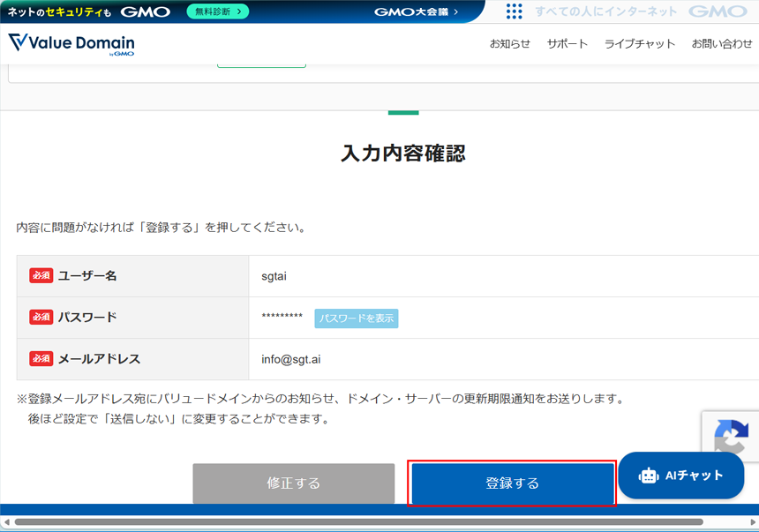This screenshot has width=759, height=532.
Task: Click the scrollbar right arrow
Action: pyautogui.click(x=753, y=521)
